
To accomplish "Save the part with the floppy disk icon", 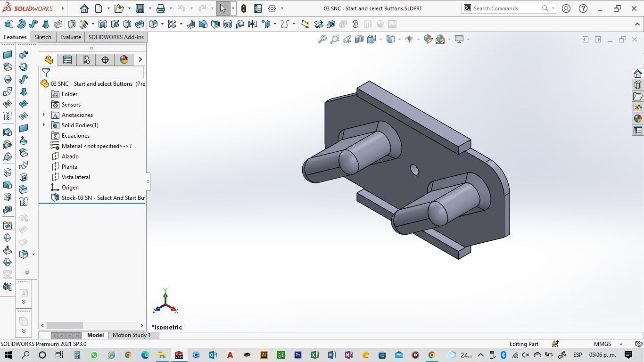I will (x=140, y=8).
